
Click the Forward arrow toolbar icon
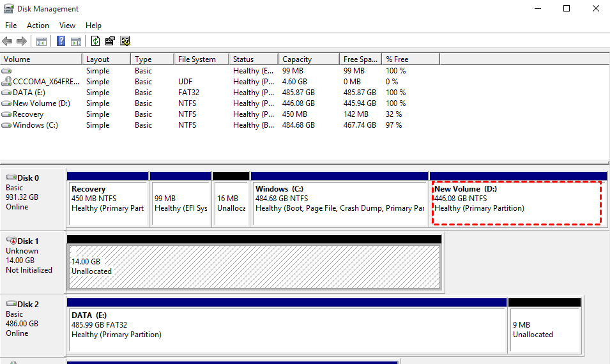point(22,42)
